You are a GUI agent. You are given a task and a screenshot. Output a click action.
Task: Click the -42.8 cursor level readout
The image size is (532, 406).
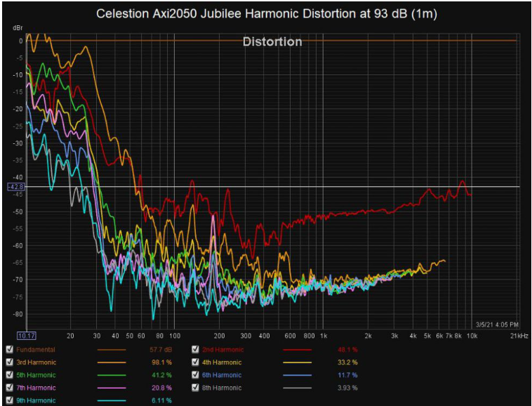coord(16,186)
